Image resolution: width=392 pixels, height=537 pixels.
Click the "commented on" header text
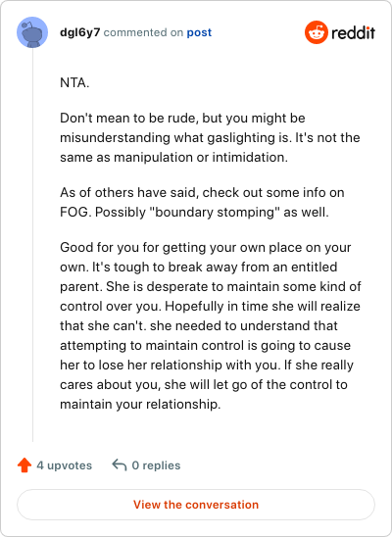[143, 32]
